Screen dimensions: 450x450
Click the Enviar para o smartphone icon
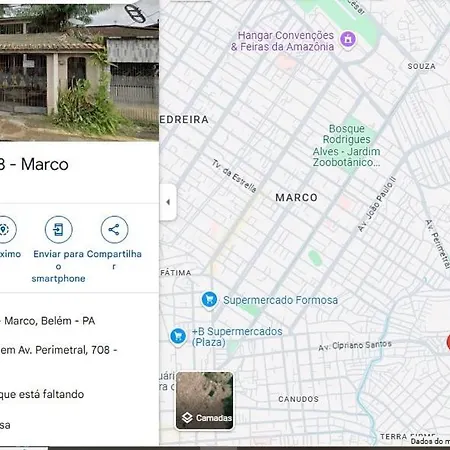point(59,230)
